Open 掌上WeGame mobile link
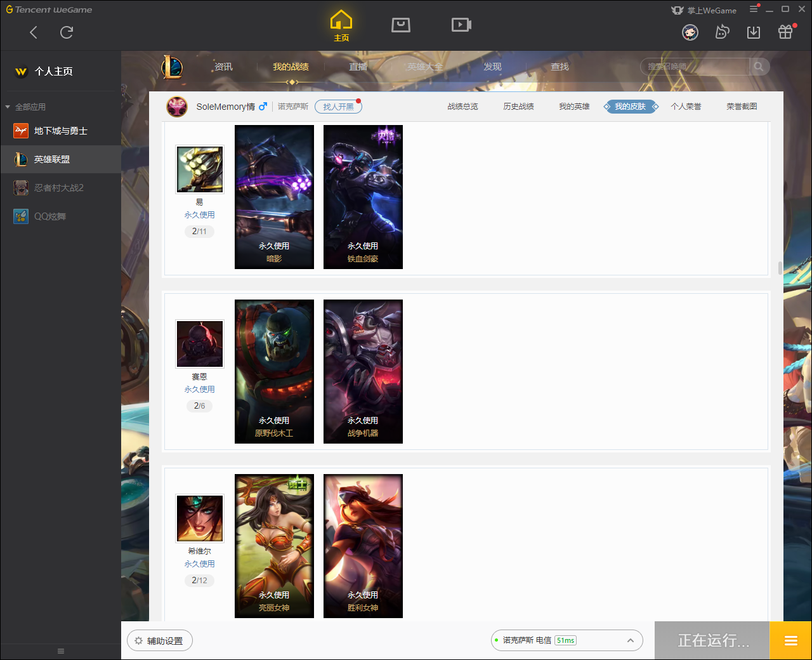 click(704, 10)
